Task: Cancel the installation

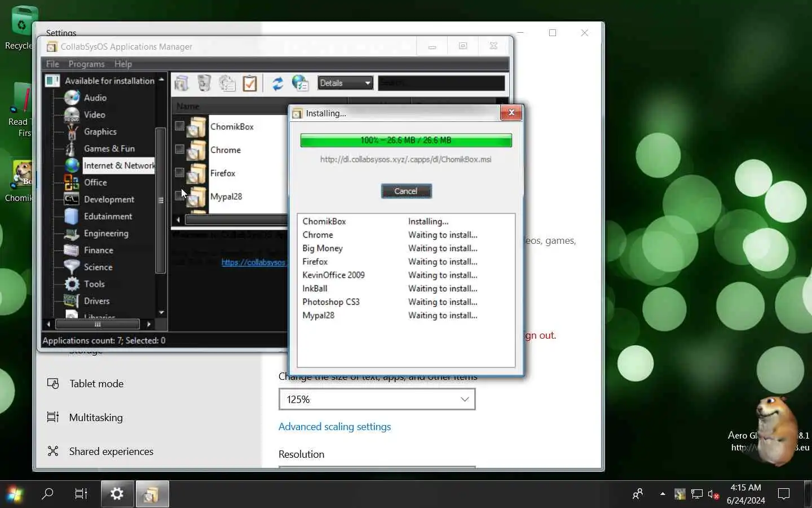Action: coord(406,191)
